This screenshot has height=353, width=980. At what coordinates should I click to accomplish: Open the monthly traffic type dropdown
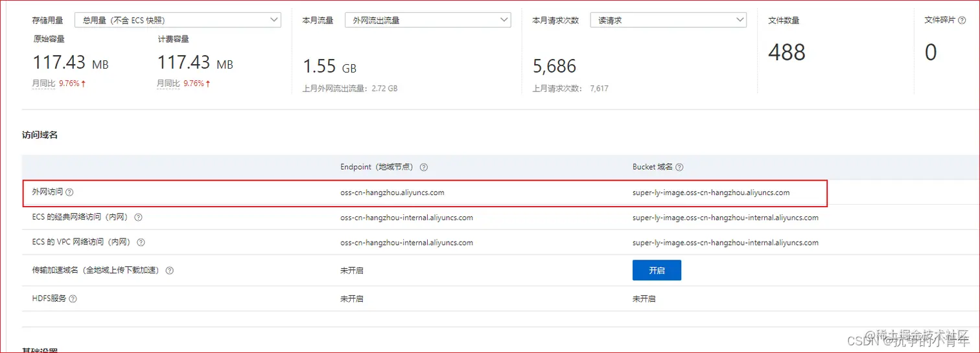click(x=428, y=20)
